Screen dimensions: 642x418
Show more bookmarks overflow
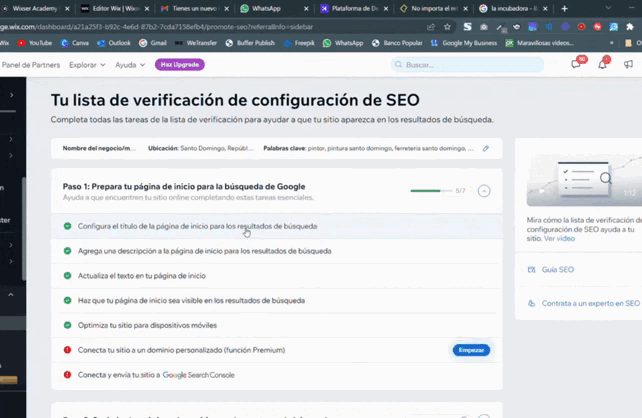click(612, 43)
